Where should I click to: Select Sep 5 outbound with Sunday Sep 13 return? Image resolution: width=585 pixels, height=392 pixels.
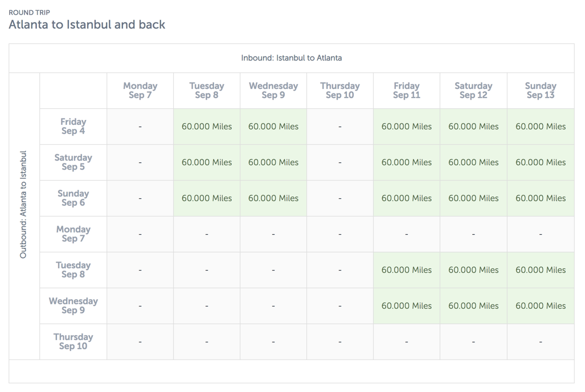(x=540, y=162)
